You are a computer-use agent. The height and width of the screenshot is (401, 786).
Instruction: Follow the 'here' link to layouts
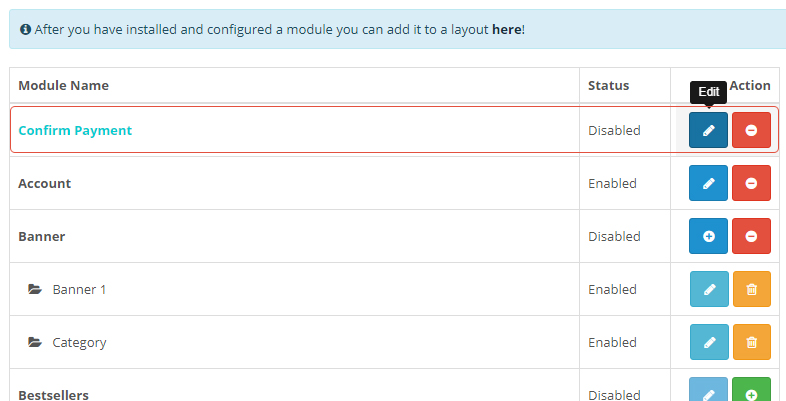506,30
